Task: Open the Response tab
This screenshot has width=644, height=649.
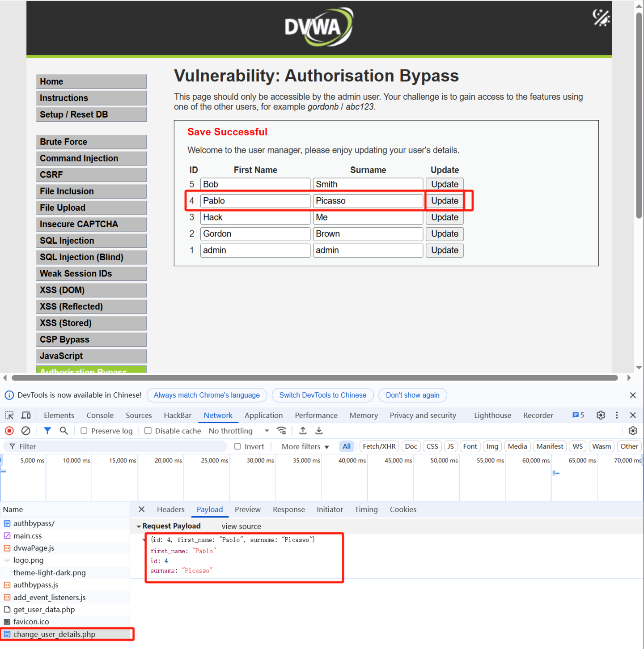Action: (x=288, y=509)
